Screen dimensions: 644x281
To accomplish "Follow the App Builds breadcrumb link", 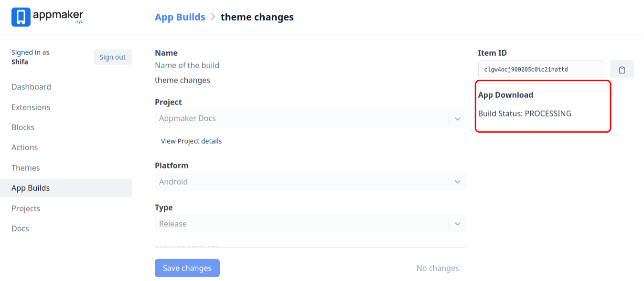I will pos(180,17).
